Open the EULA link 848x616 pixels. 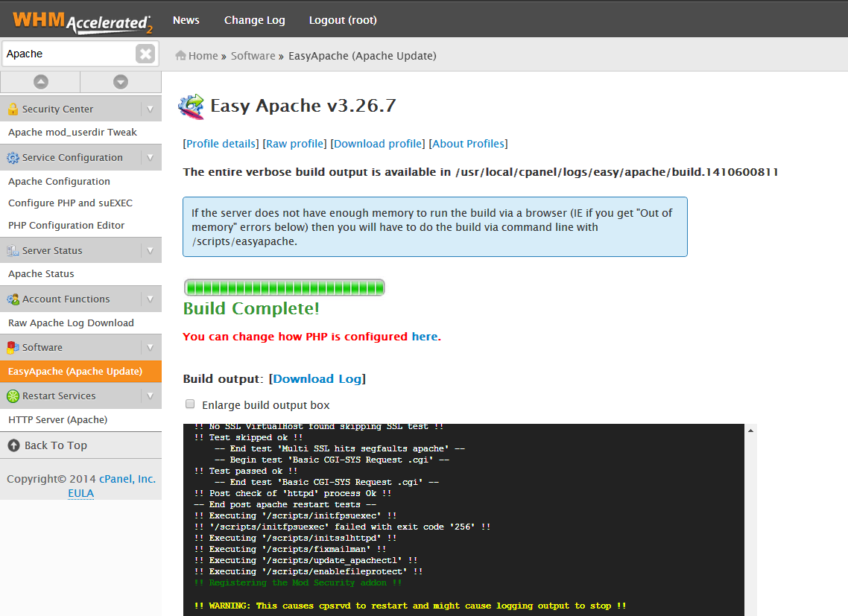click(x=81, y=493)
